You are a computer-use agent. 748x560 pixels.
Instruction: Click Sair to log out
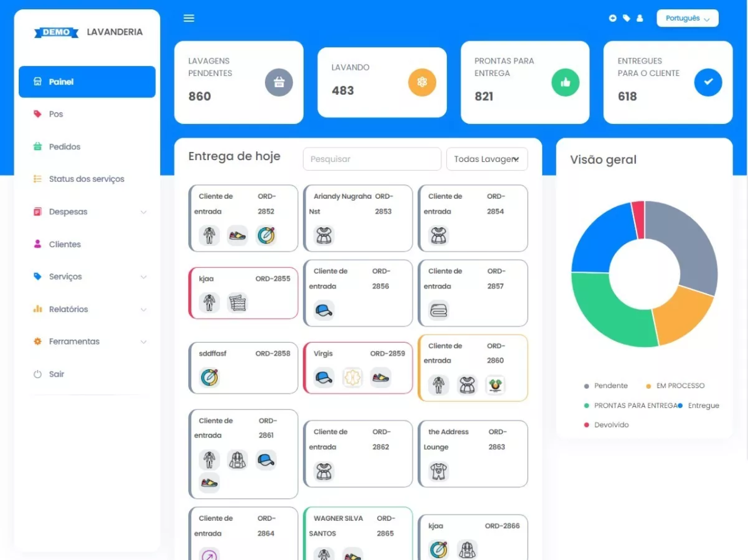[56, 374]
